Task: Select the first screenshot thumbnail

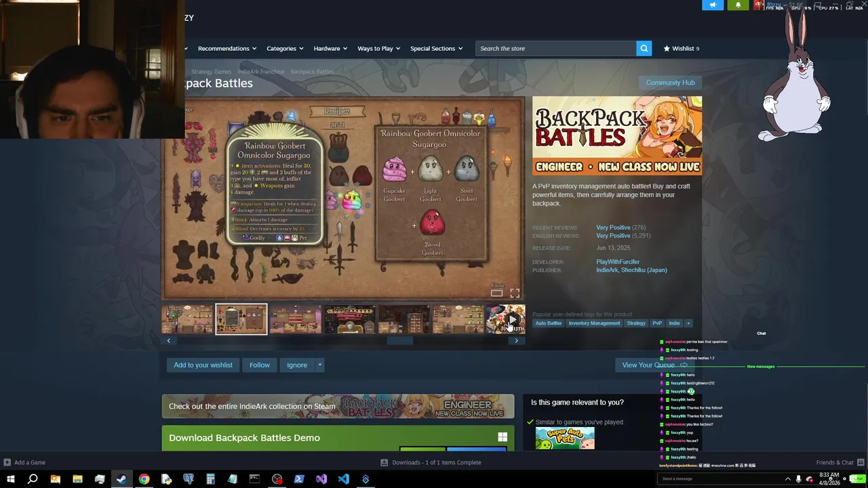Action: pos(187,319)
